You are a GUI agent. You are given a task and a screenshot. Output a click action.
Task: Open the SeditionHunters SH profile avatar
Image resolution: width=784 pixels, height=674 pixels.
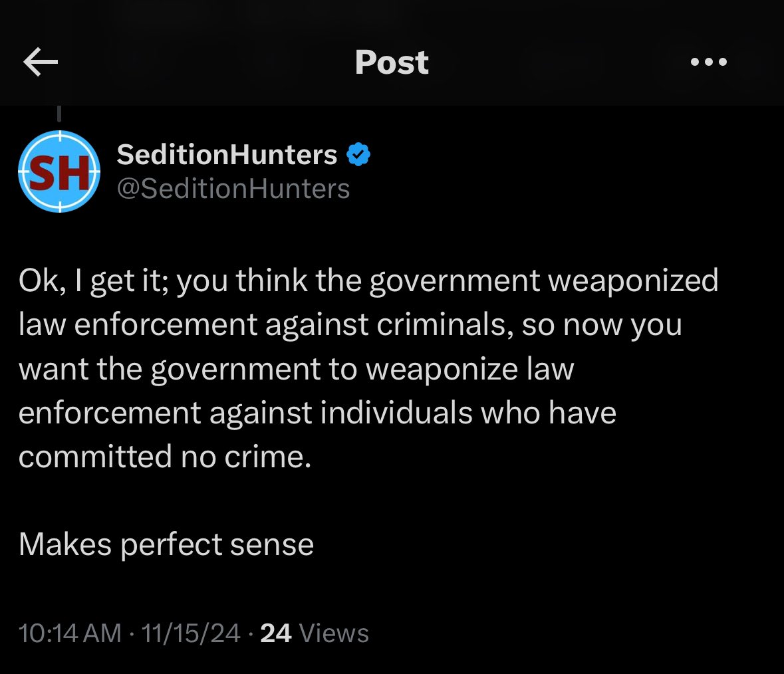[x=59, y=171]
